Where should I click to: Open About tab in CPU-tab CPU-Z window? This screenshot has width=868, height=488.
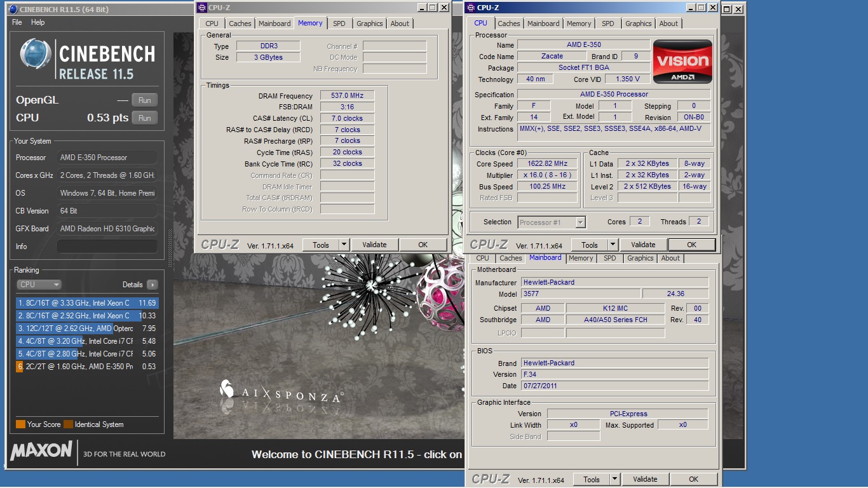(x=668, y=24)
